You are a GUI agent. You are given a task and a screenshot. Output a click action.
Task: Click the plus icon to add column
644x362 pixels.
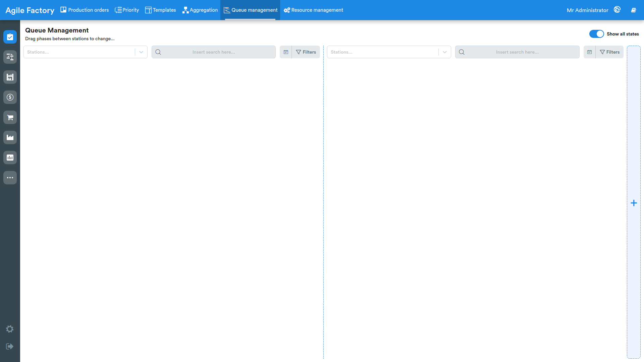(x=634, y=203)
